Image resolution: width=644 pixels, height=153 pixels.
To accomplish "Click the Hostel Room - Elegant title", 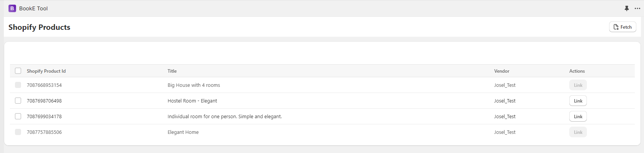I will coord(192,101).
